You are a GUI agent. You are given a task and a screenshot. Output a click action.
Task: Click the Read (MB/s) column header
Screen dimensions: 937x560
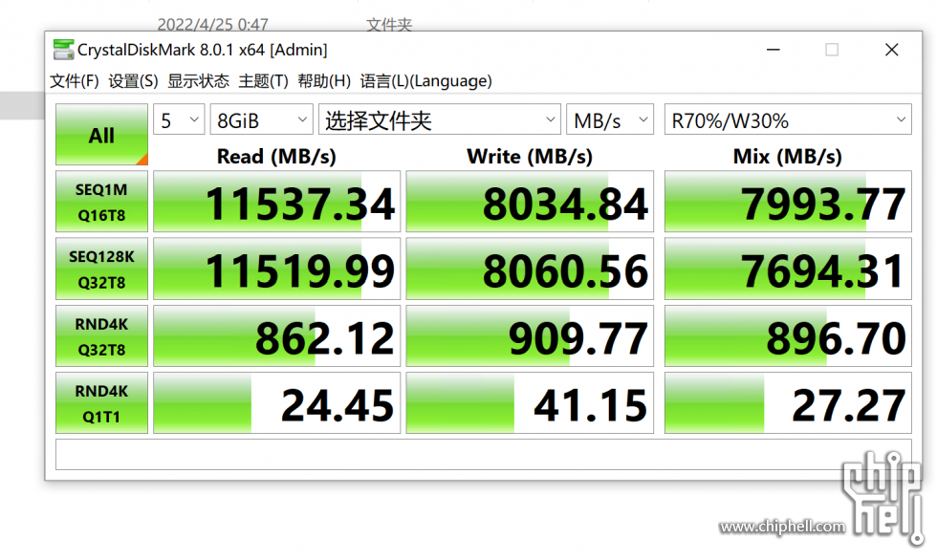276,157
